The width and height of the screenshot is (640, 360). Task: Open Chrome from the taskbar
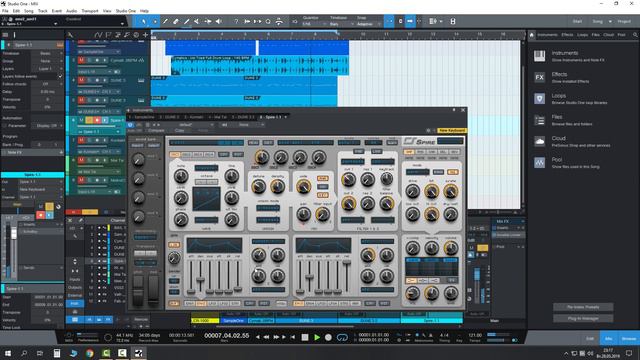point(90,353)
